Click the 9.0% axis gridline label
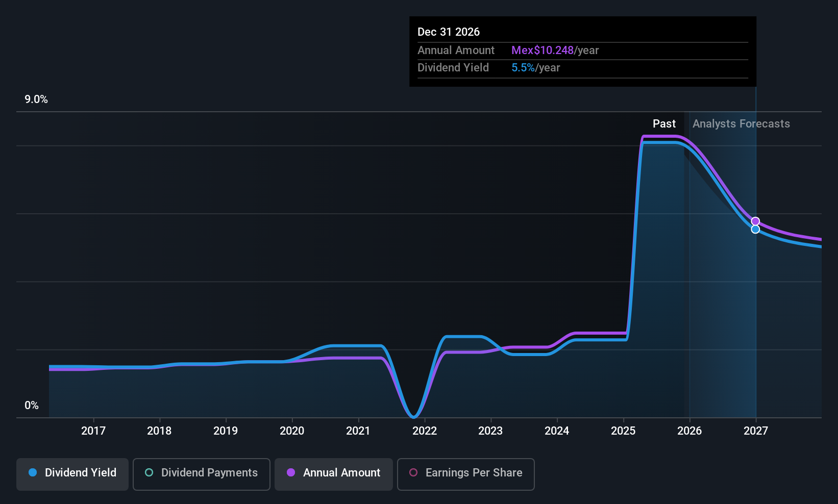 pos(36,99)
